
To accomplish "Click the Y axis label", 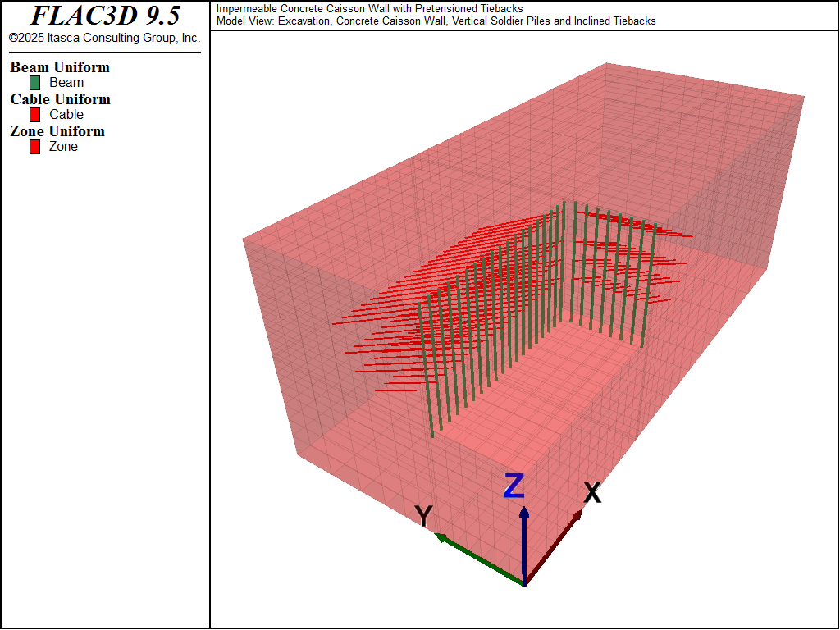I will 424,517.
